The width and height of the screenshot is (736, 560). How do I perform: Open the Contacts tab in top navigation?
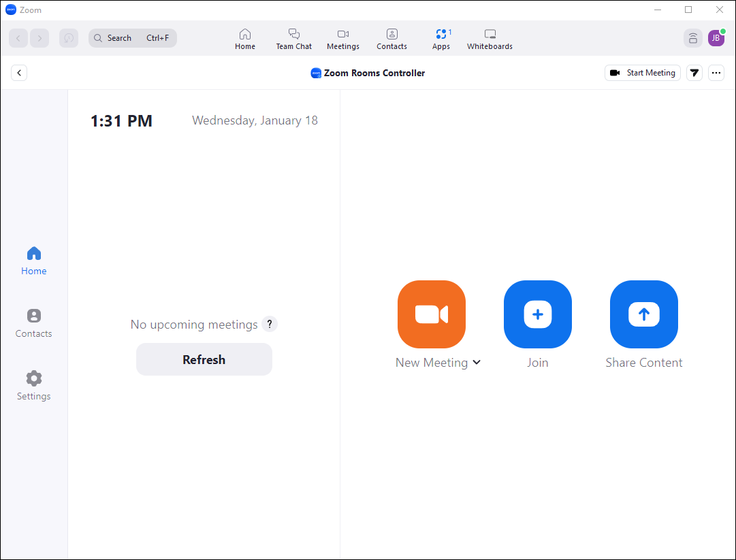point(392,39)
